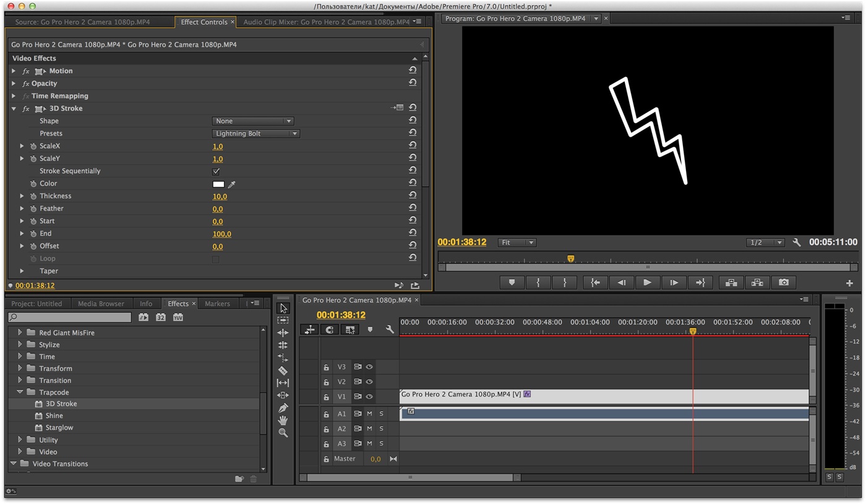Open the Project: Untitled tab
The height and width of the screenshot is (504, 866).
tap(36, 304)
